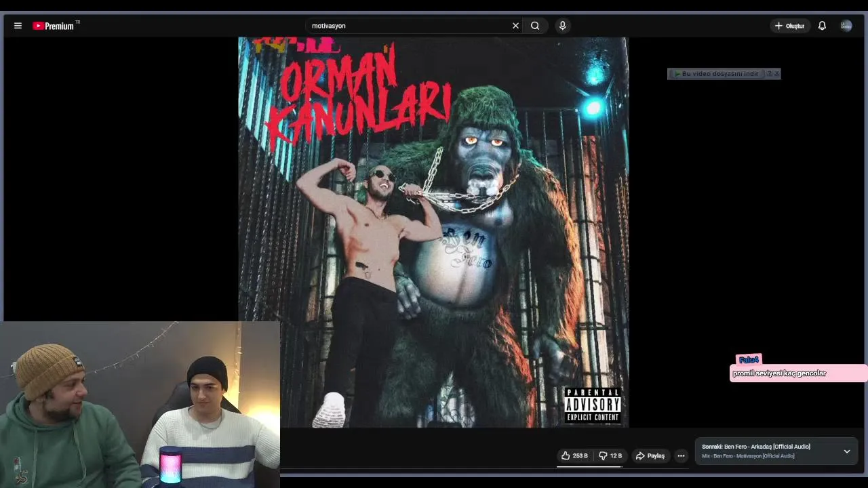
Task: Open the YouTube hamburger guide menu
Action: (x=18, y=26)
